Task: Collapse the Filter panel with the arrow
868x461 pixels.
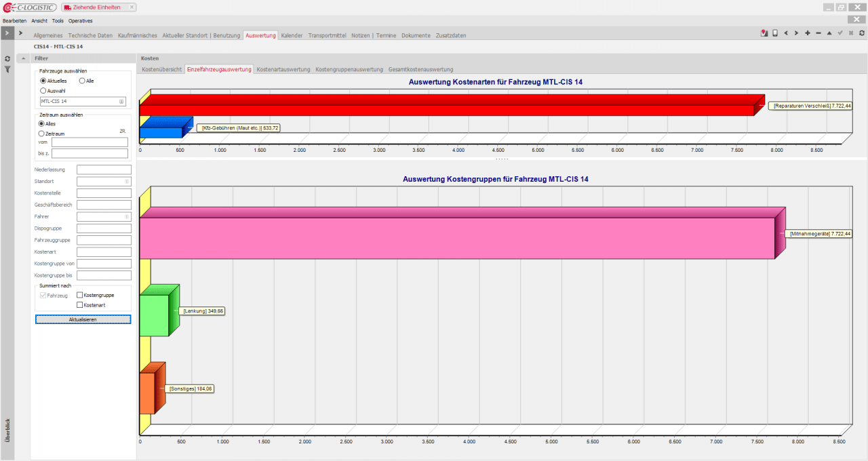Action: tap(24, 58)
